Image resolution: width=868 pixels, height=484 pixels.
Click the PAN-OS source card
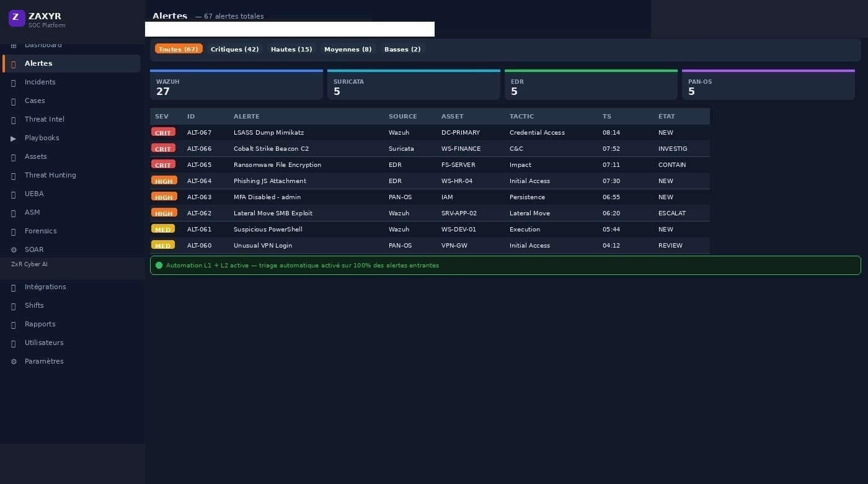(768, 84)
